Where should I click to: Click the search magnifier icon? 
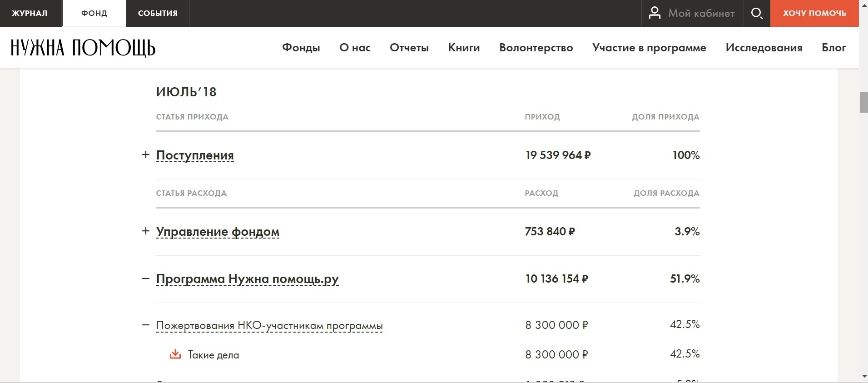[x=757, y=13]
